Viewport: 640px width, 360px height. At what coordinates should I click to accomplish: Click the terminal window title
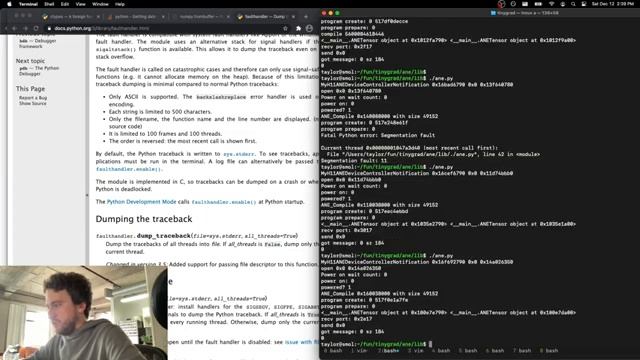click(525, 13)
